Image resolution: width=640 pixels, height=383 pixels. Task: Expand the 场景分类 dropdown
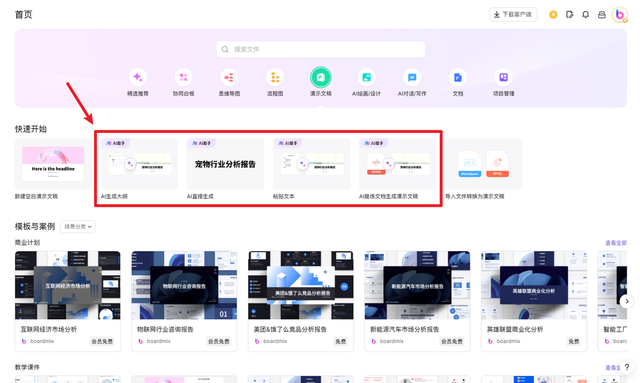tap(78, 227)
